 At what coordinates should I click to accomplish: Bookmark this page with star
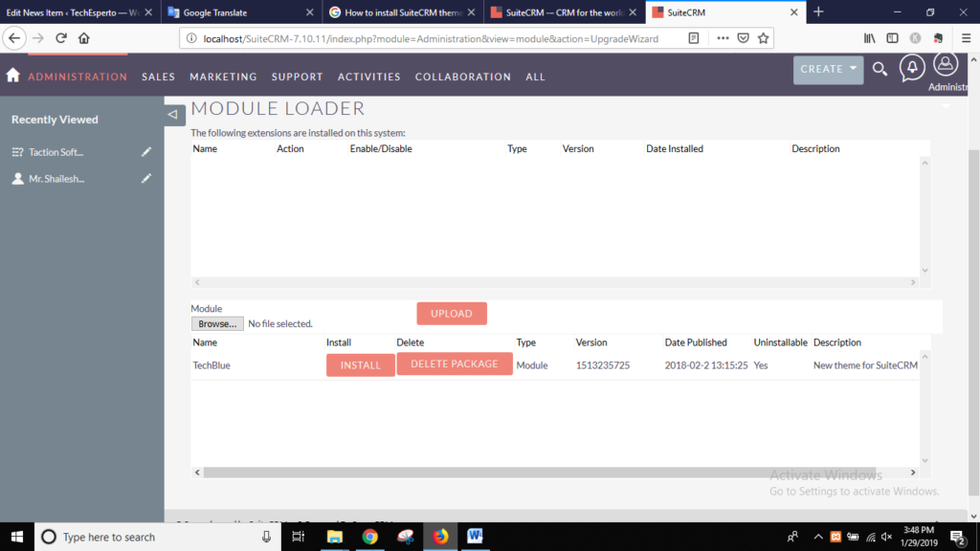763,38
